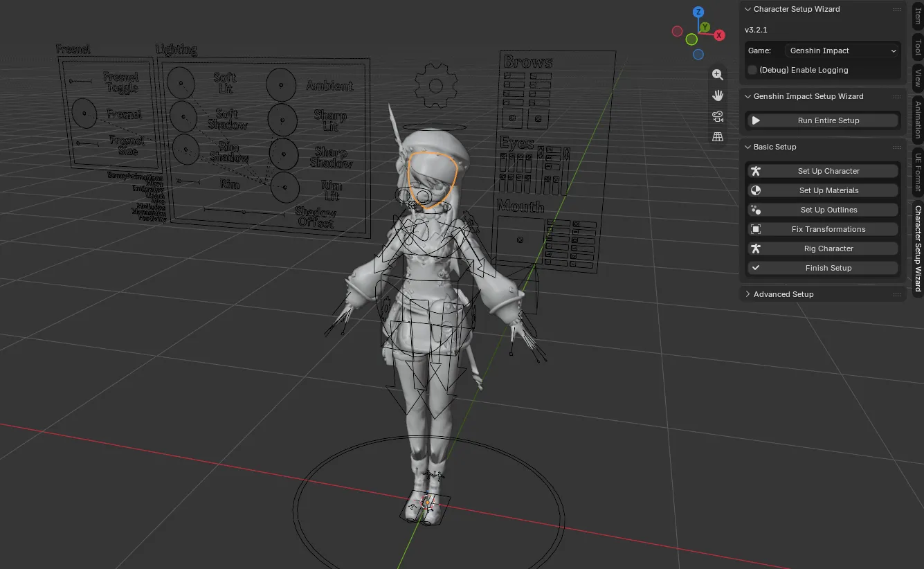This screenshot has width=924, height=569.
Task: Open the Animation sidebar tab
Action: 918,119
